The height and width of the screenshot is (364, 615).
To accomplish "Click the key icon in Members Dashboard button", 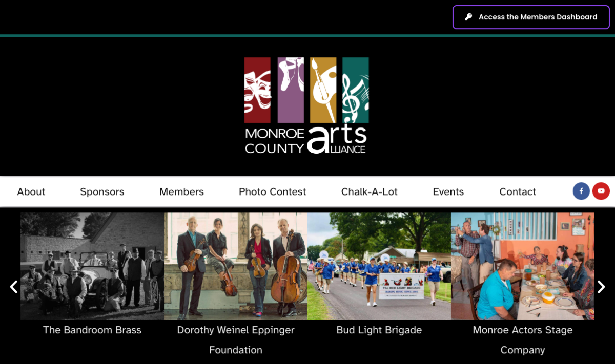I will coord(468,17).
